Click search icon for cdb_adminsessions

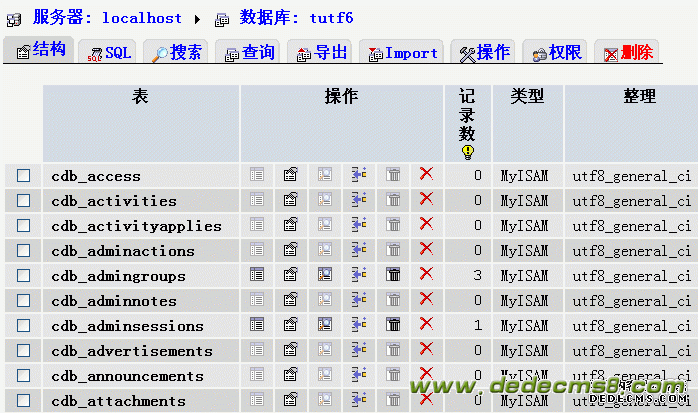point(325,324)
